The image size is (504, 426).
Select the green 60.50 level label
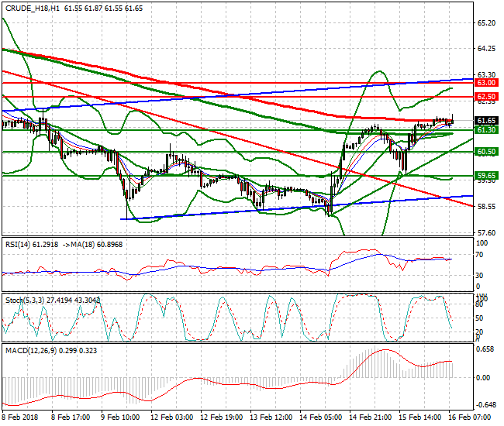coord(486,152)
